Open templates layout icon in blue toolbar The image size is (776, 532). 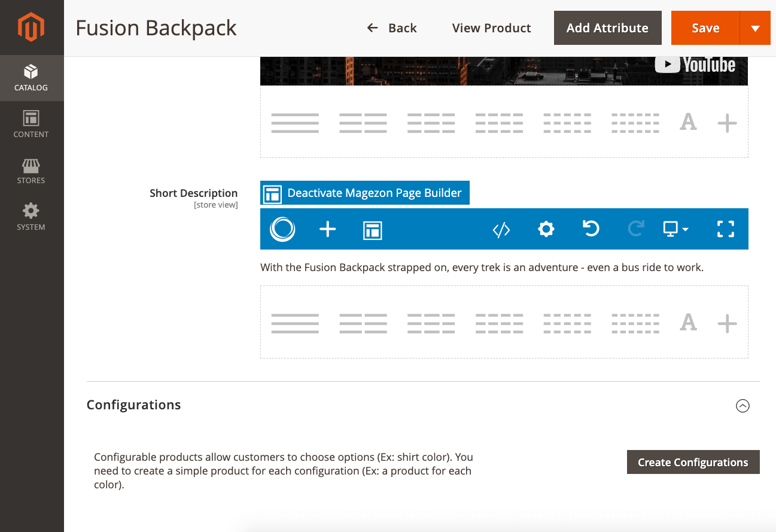coord(372,230)
